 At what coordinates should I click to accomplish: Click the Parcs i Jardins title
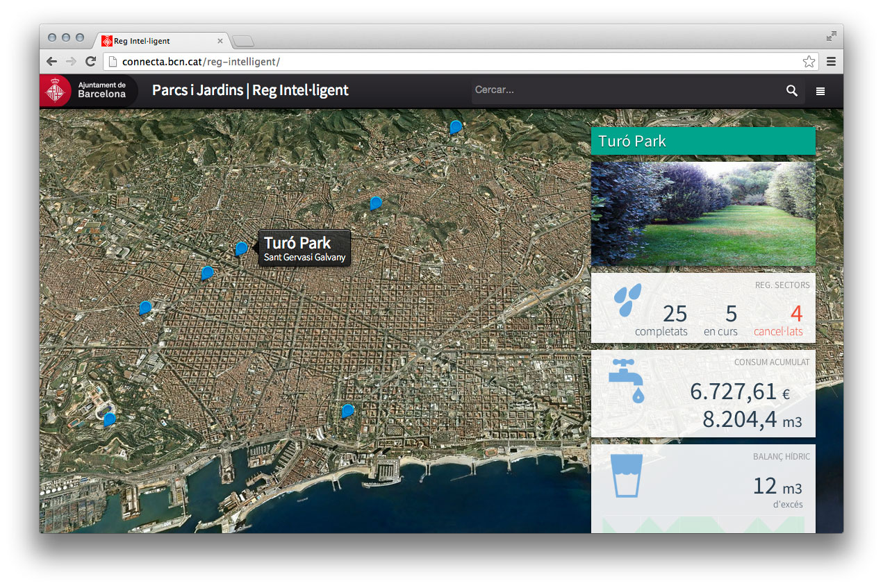[x=197, y=90]
